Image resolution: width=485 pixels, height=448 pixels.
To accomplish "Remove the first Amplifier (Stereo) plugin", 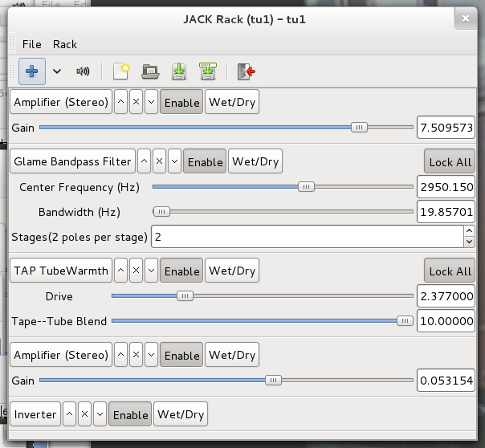I will point(136,102).
